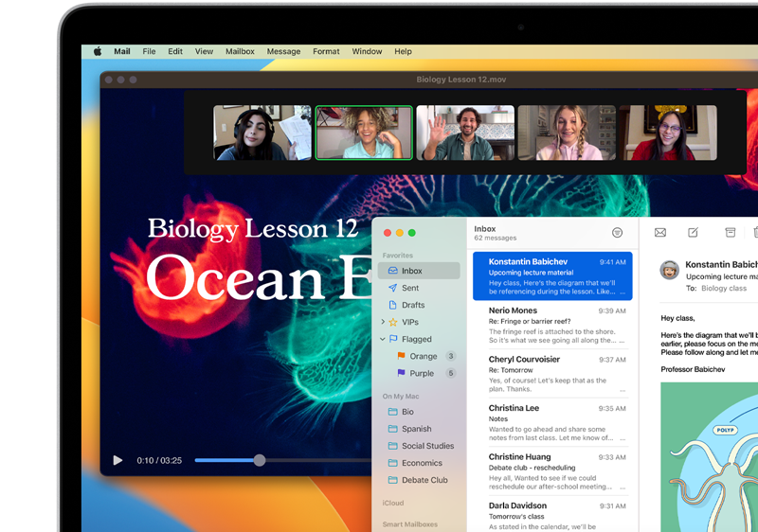This screenshot has width=758, height=532.
Task: Open the Mail app menu
Action: pyautogui.click(x=122, y=51)
